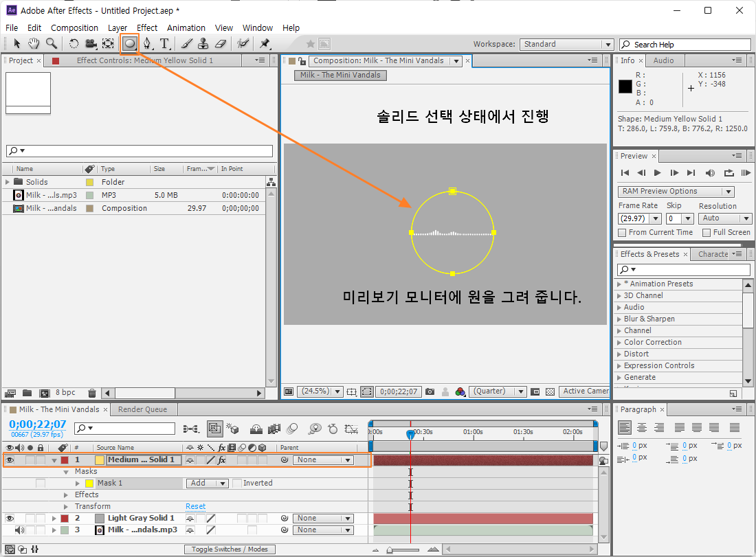Open the RAM Preview Options dropdown
This screenshot has width=756, height=557.
point(676,192)
